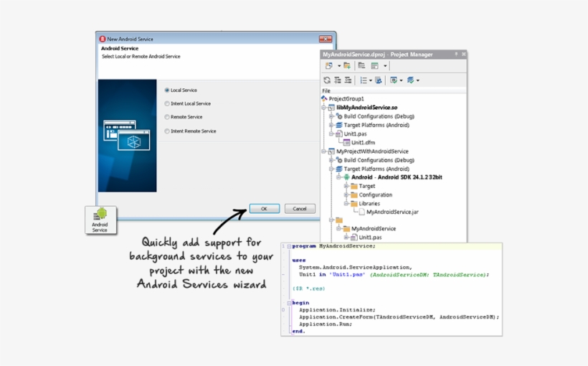
Task: Collapse the libMyAndroidService.so tree node
Action: 323,108
